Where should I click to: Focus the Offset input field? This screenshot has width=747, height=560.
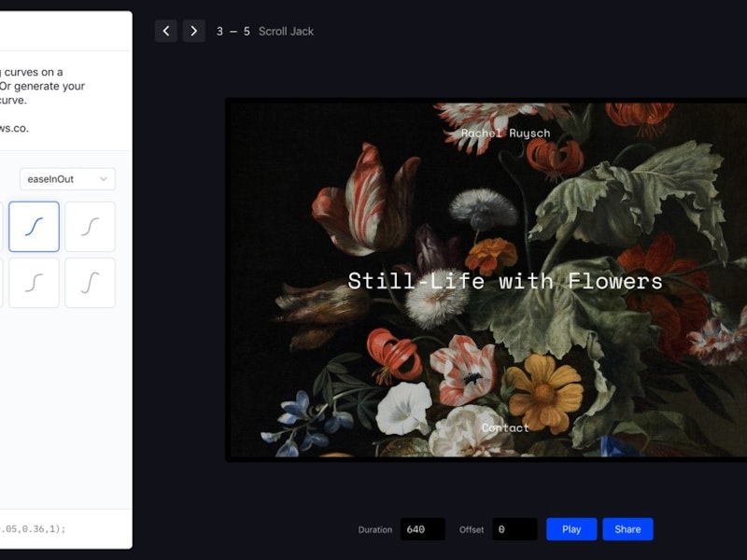point(514,529)
